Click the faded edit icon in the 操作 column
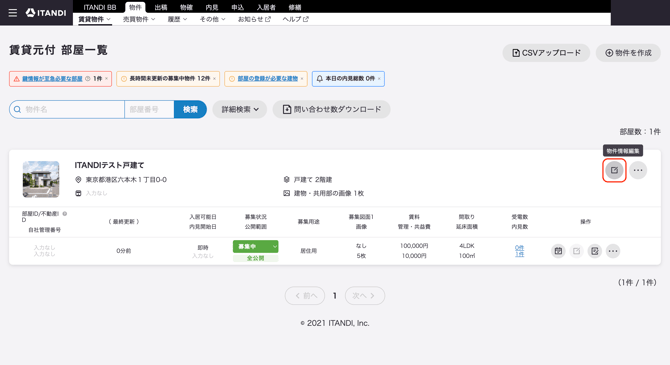The width and height of the screenshot is (670, 365). click(x=576, y=251)
